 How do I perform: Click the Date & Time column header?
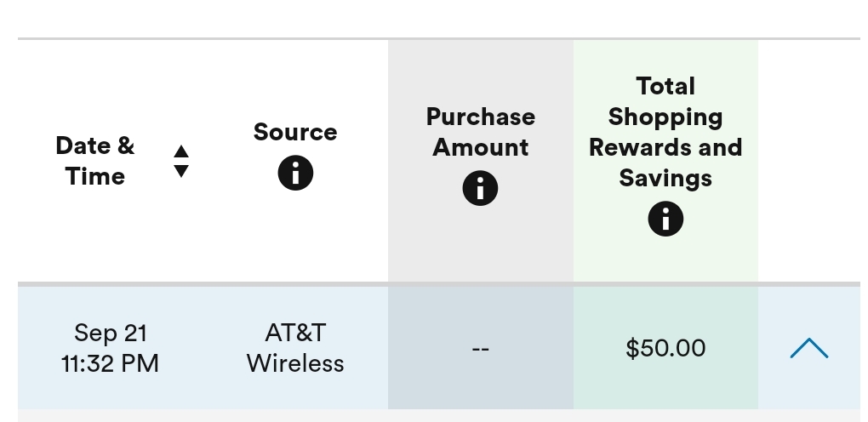click(95, 161)
